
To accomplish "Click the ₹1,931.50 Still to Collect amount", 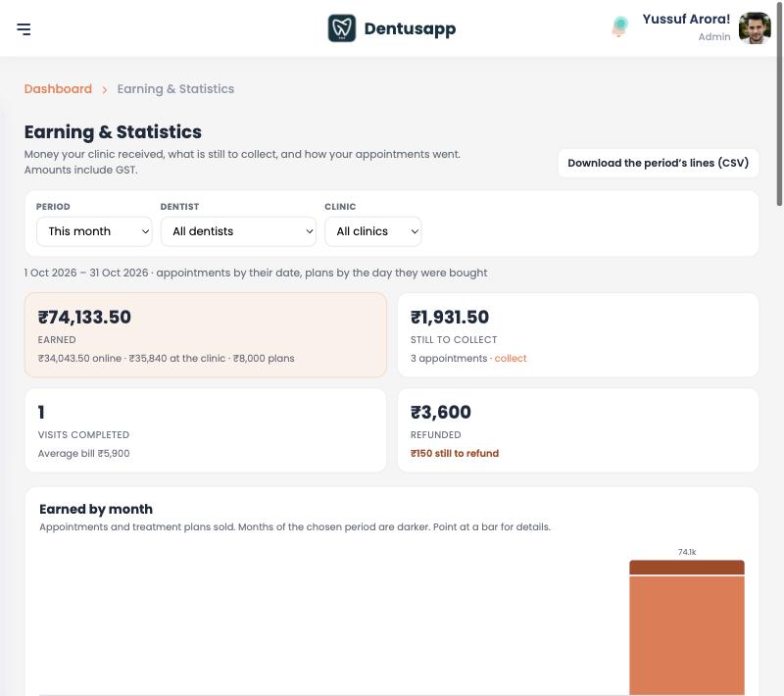I will 450,317.
